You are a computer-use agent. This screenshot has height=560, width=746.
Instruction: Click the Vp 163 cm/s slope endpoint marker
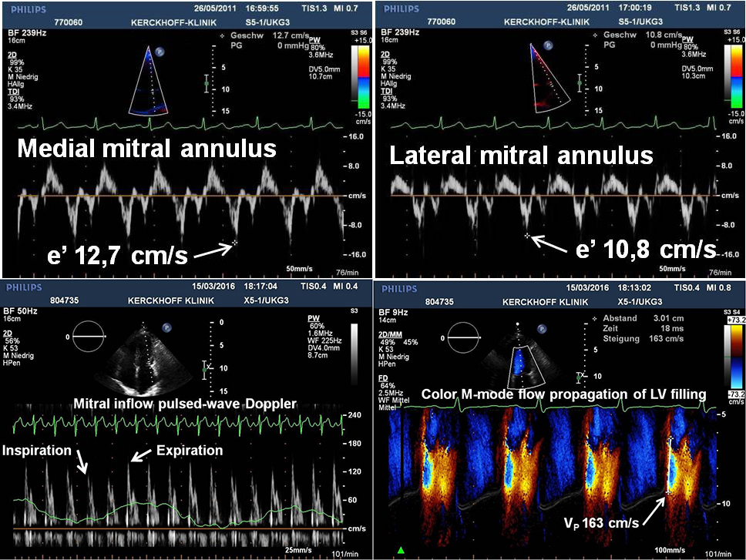pos(668,491)
